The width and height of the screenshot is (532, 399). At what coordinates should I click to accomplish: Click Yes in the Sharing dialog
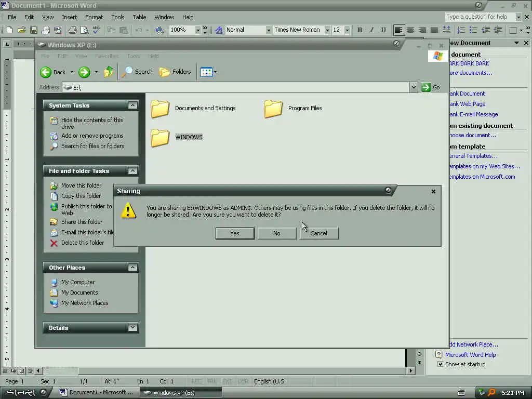[235, 233]
